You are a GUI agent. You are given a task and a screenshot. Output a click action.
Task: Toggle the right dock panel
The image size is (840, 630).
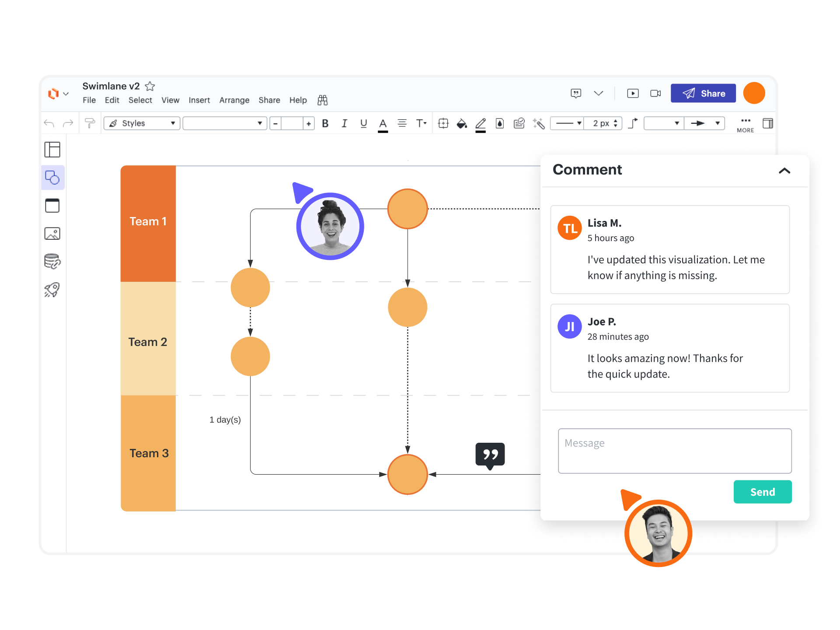click(767, 124)
